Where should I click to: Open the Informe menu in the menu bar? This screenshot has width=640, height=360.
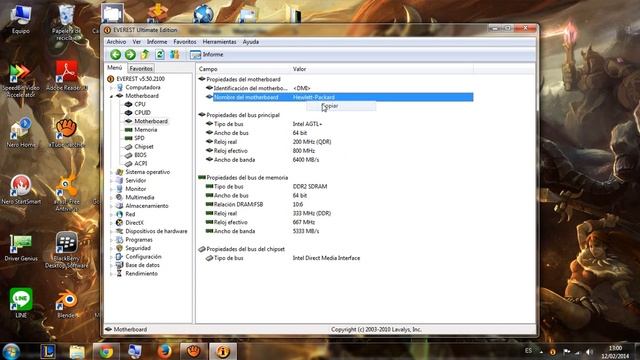[x=157, y=42]
